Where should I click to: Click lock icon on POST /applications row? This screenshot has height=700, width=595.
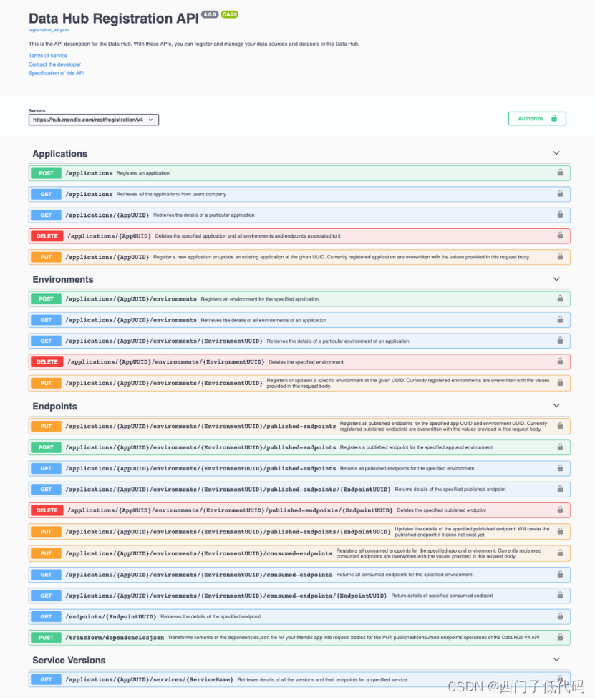[560, 172]
